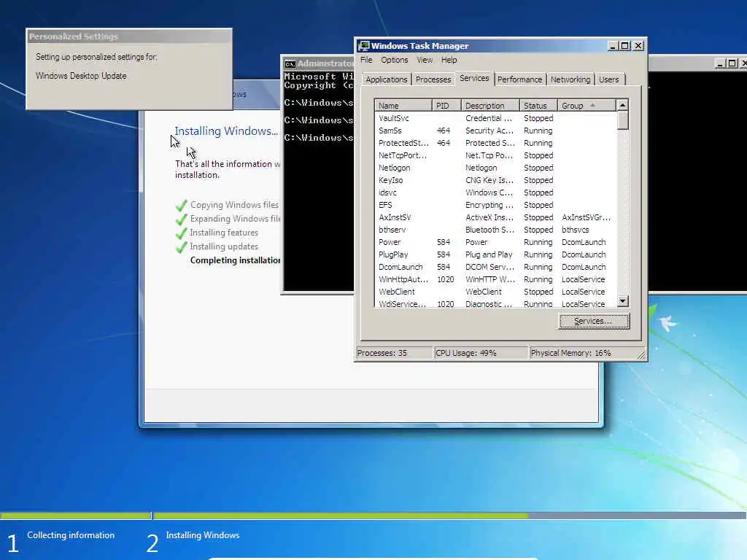Viewport: 747px width, 560px height.
Task: Close the Windows Task Manager window
Action: coord(638,46)
